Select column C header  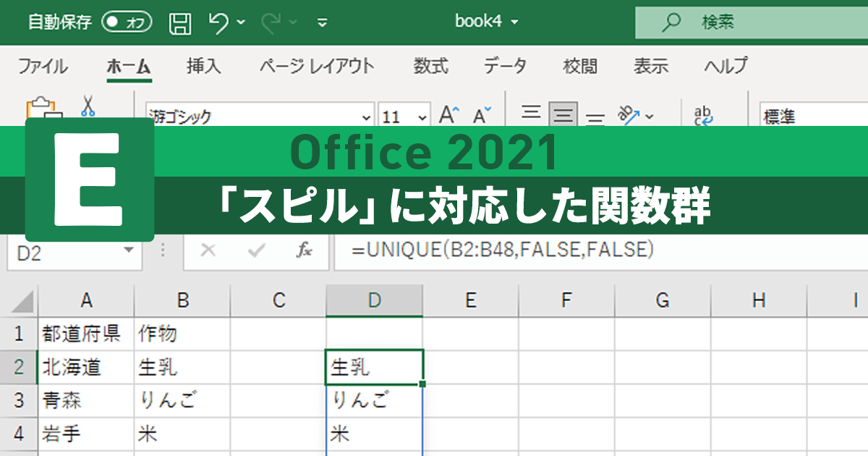[x=278, y=300]
